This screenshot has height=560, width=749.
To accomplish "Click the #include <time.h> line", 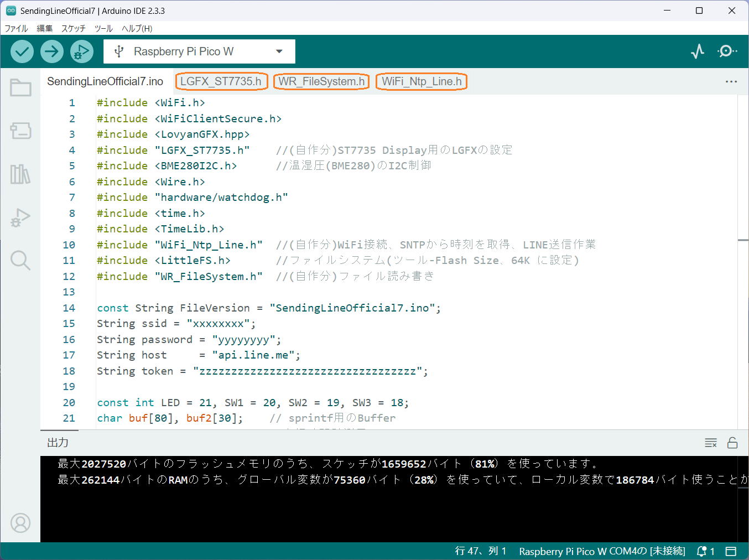I will tap(150, 214).
